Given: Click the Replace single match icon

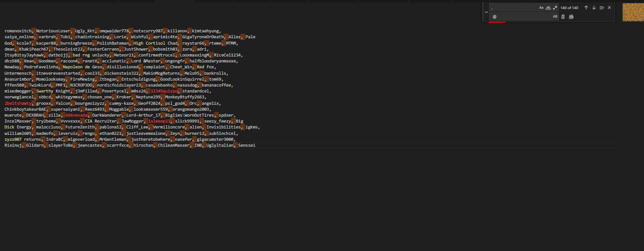Looking at the screenshot, I should coord(563,16).
